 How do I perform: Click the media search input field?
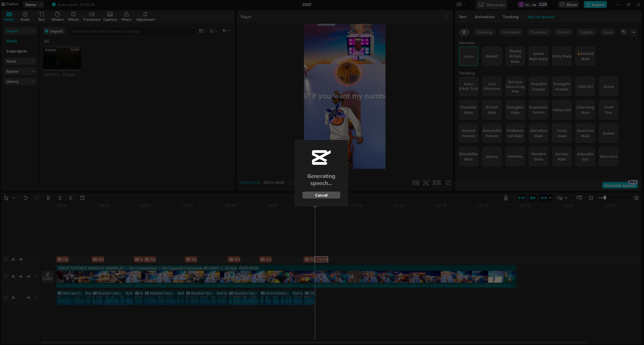pos(131,31)
